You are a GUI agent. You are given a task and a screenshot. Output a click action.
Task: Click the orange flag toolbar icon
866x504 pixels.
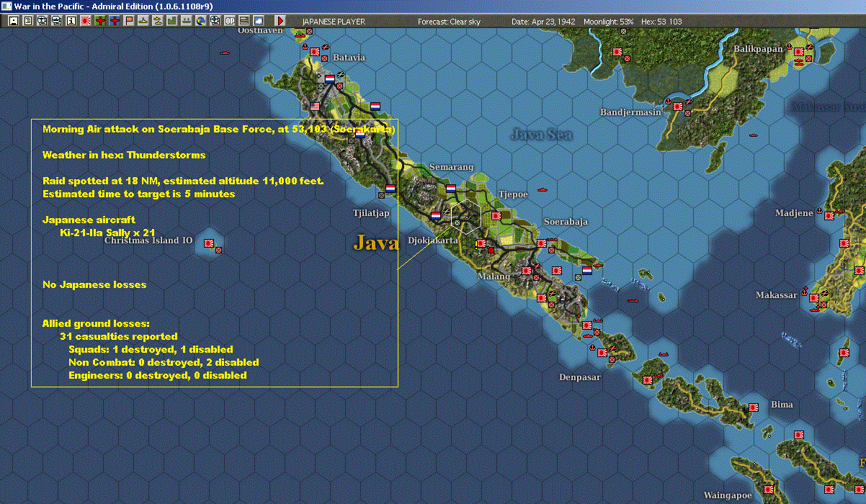click(129, 21)
